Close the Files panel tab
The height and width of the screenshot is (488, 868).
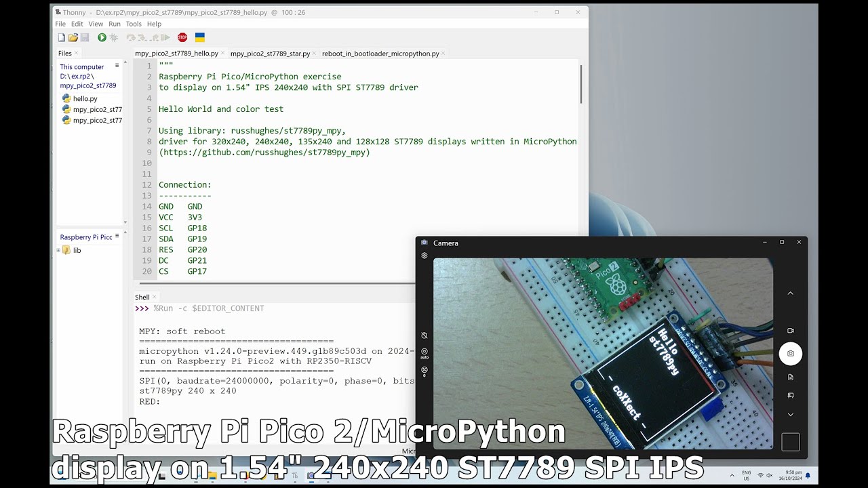tap(76, 53)
